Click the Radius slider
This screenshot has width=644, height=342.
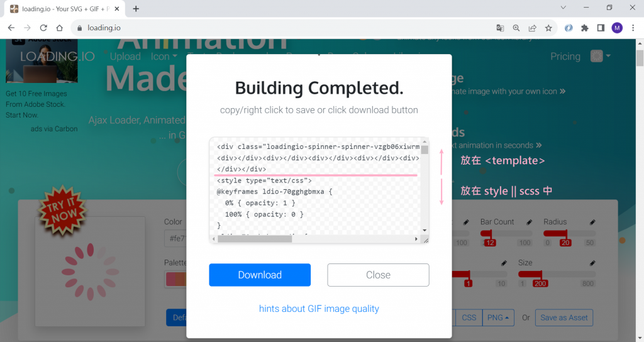(x=569, y=233)
